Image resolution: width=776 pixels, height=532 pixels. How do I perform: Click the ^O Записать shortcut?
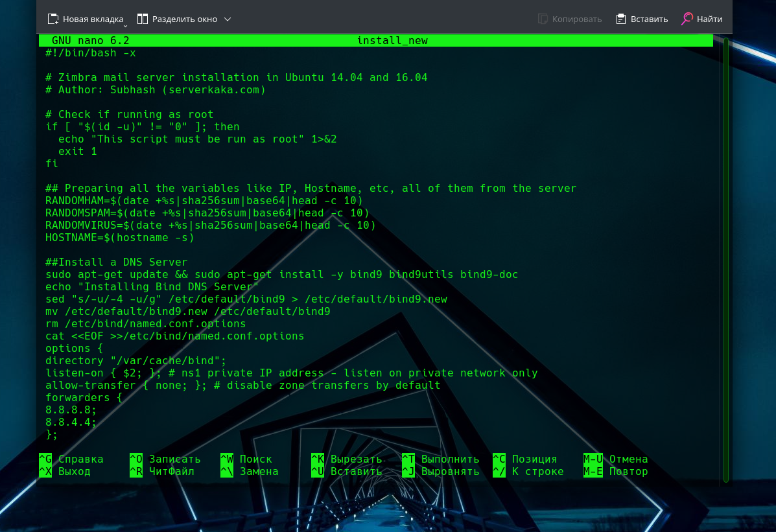click(165, 459)
